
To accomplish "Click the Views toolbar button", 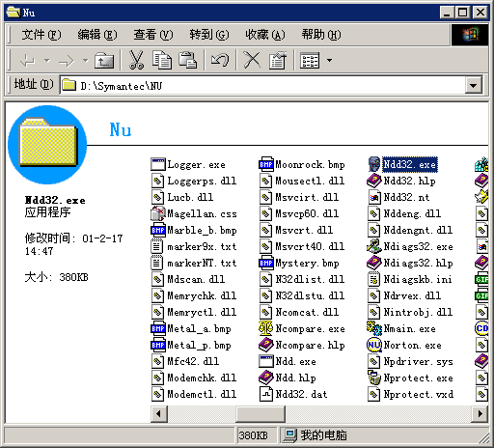I will point(310,60).
